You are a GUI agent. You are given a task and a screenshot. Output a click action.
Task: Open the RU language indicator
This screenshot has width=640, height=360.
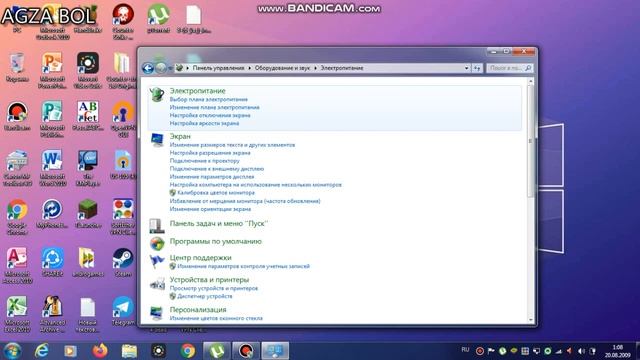tap(465, 350)
